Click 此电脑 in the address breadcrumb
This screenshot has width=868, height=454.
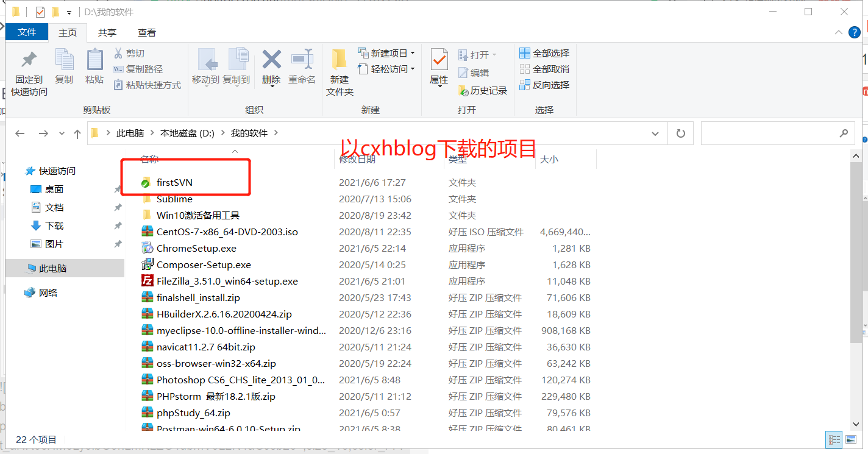coord(130,133)
